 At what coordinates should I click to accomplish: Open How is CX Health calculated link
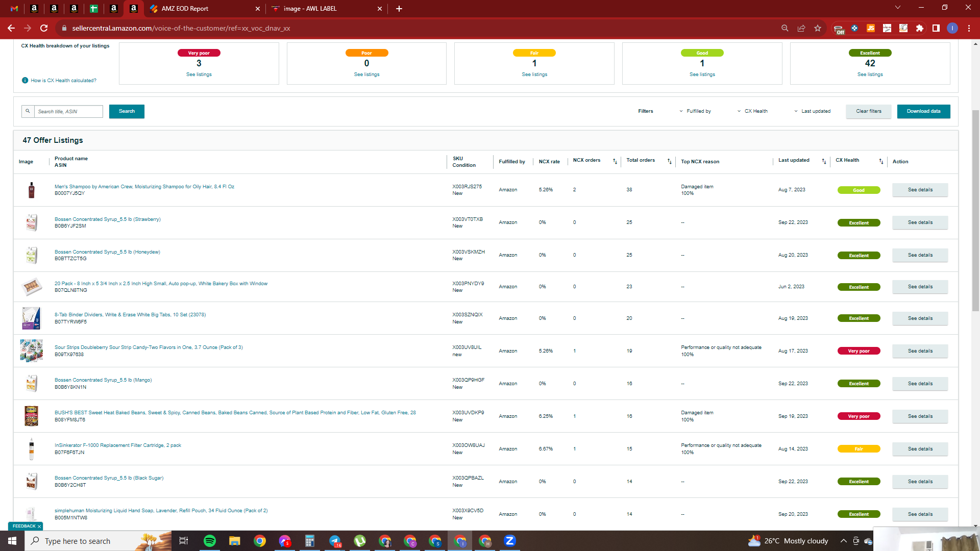point(63,81)
